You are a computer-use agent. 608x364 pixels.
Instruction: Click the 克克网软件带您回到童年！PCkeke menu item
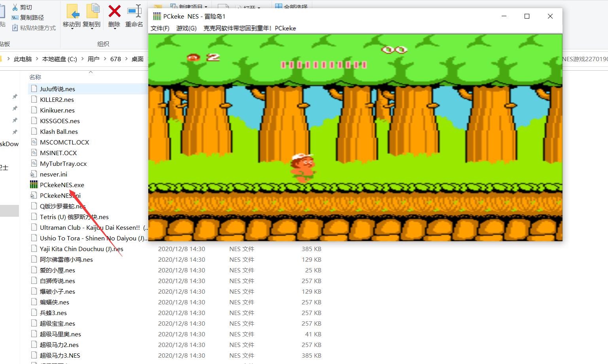(x=250, y=28)
